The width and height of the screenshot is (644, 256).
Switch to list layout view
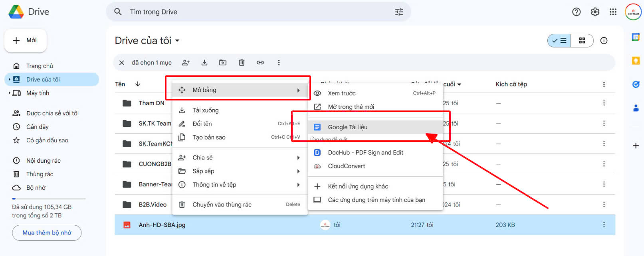tap(559, 41)
